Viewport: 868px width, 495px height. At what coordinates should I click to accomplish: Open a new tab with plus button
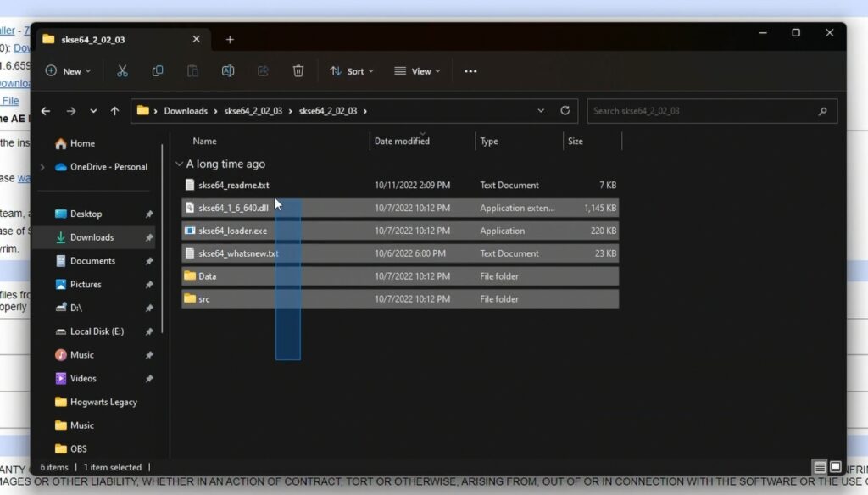coord(230,40)
